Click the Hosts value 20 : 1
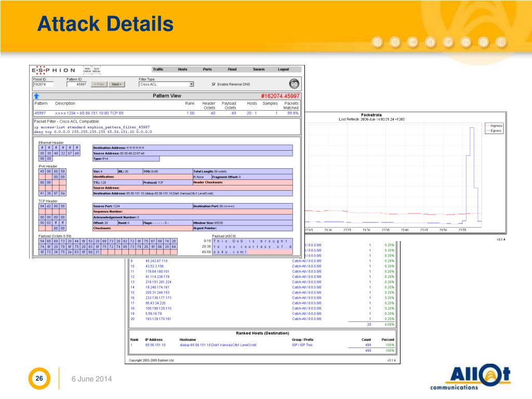Image resolution: width=532 pixels, height=399 pixels. click(x=252, y=113)
